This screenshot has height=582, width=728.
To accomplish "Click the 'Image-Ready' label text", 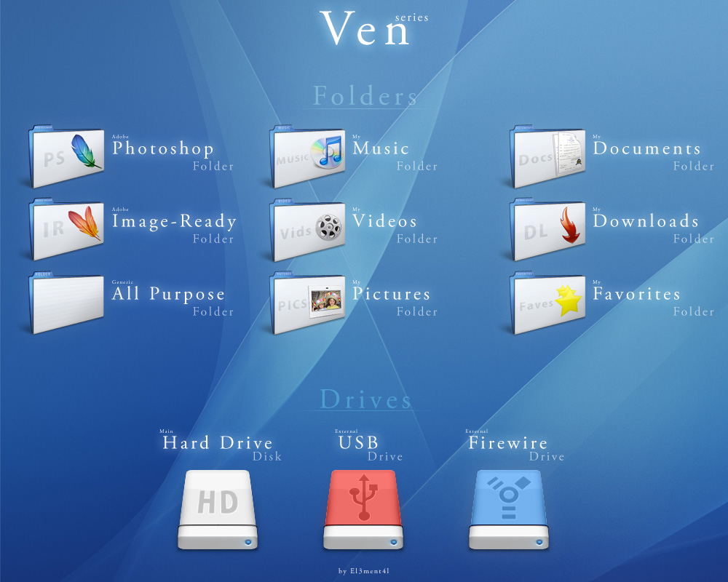I will click(174, 221).
